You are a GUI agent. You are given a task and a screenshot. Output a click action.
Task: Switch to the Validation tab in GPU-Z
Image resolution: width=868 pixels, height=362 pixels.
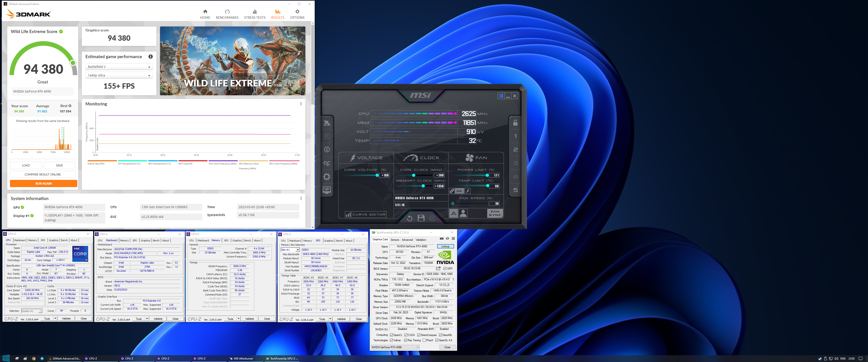coord(420,240)
